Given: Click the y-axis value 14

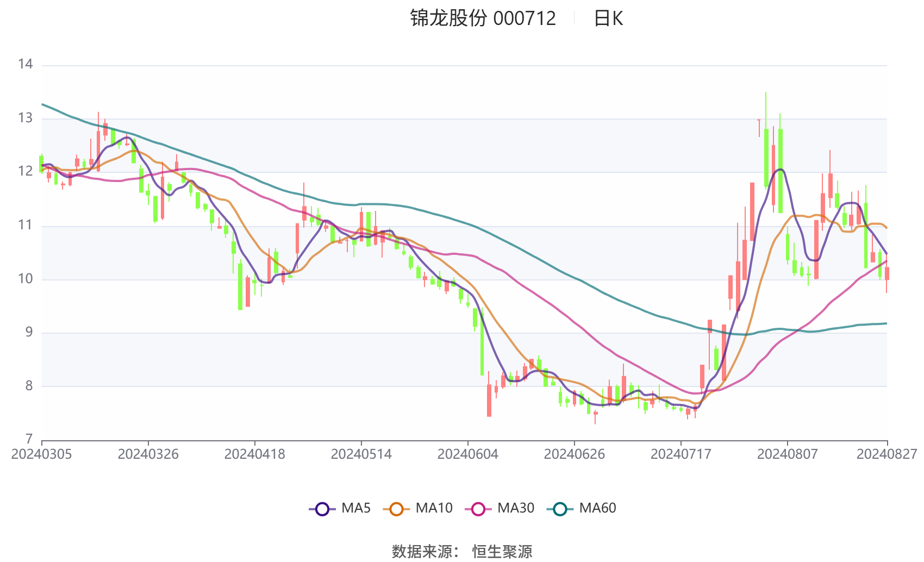Looking at the screenshot, I should coord(25,65).
